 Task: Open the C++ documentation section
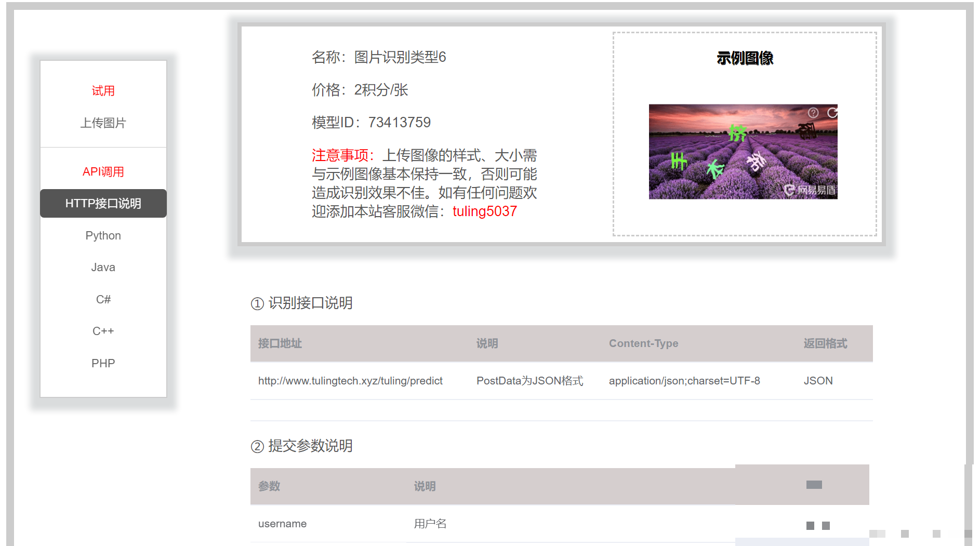(103, 331)
